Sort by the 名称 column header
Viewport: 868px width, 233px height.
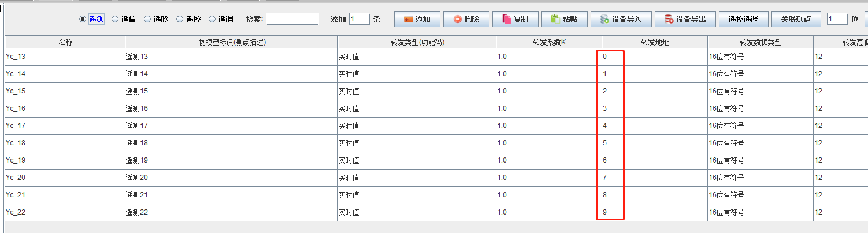(x=65, y=42)
